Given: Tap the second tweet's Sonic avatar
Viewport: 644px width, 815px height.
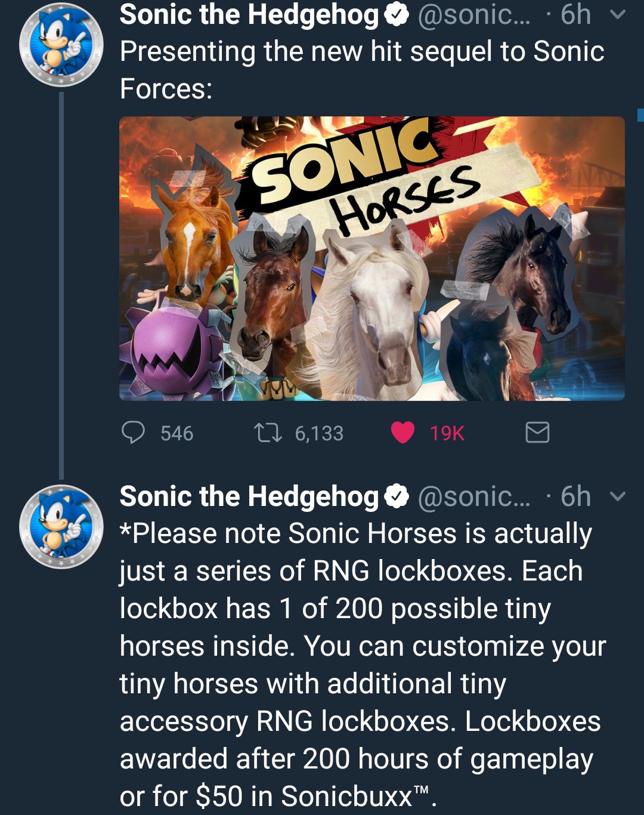Looking at the screenshot, I should point(61,526).
